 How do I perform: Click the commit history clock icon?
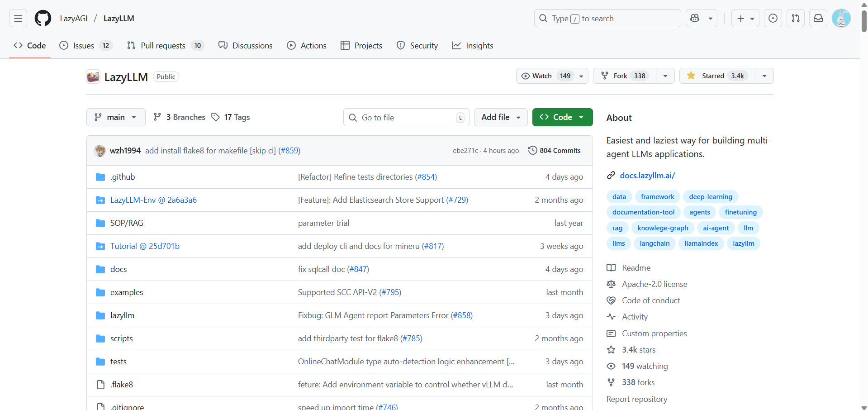click(x=533, y=150)
